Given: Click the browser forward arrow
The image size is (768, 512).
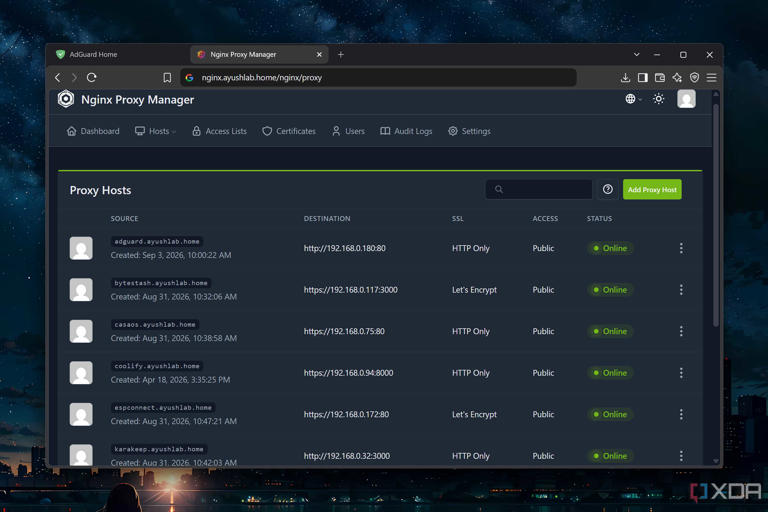Looking at the screenshot, I should click(x=74, y=77).
